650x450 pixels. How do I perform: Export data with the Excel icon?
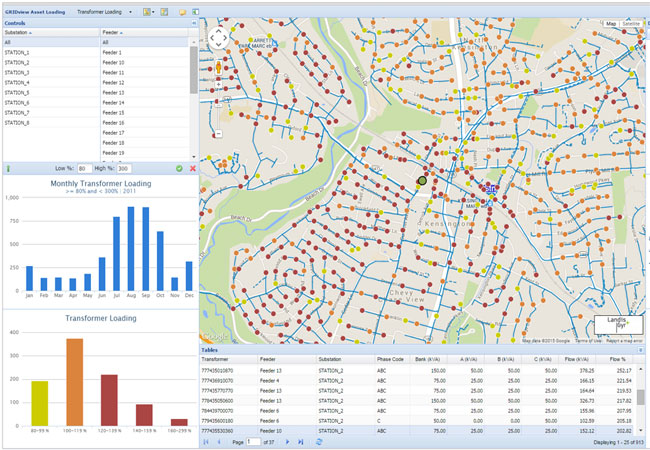pos(195,12)
